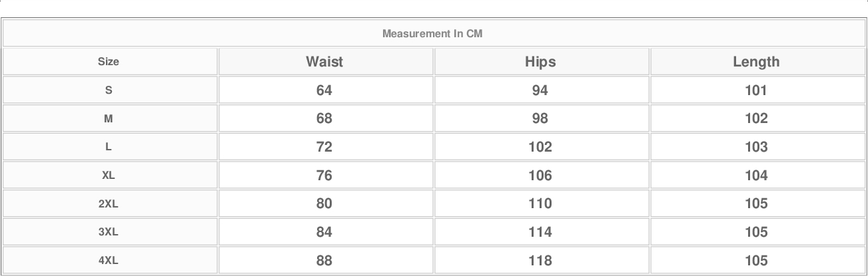Click hips value 118 for size 4XL
This screenshot has height=276, width=868.
[x=540, y=261]
